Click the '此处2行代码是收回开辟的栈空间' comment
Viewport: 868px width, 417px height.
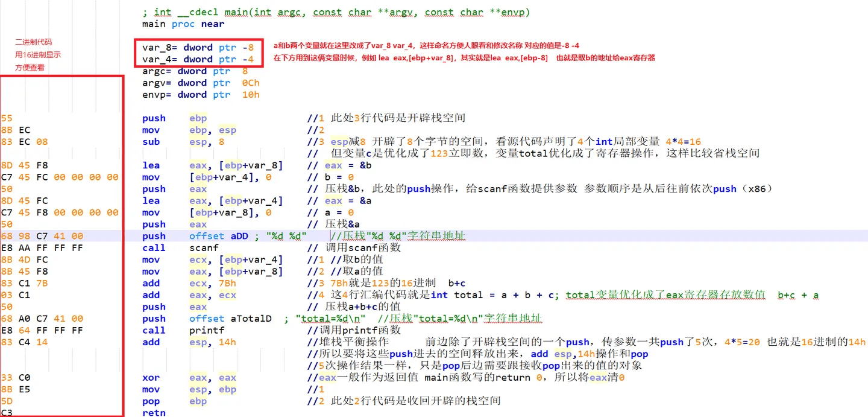pyautogui.click(x=416, y=401)
